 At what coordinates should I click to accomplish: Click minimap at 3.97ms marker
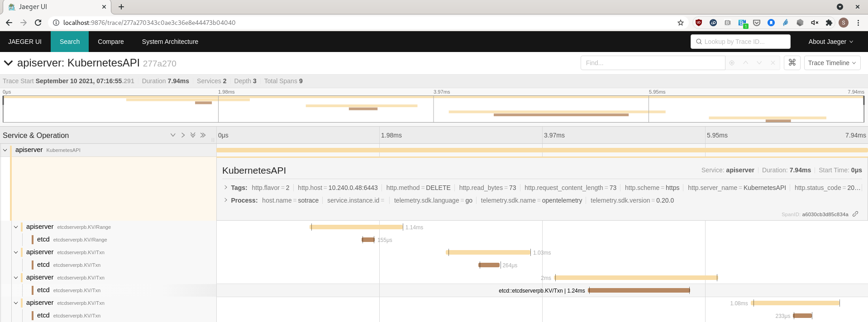point(434,109)
